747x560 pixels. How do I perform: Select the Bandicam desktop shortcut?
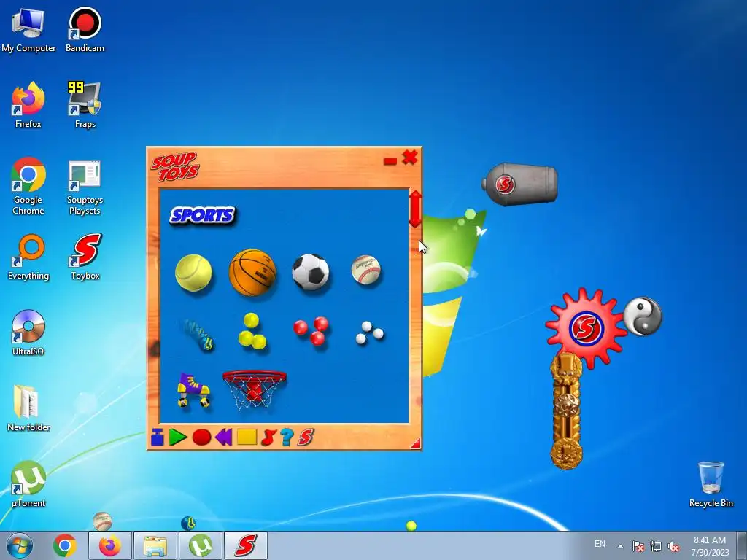pyautogui.click(x=85, y=30)
